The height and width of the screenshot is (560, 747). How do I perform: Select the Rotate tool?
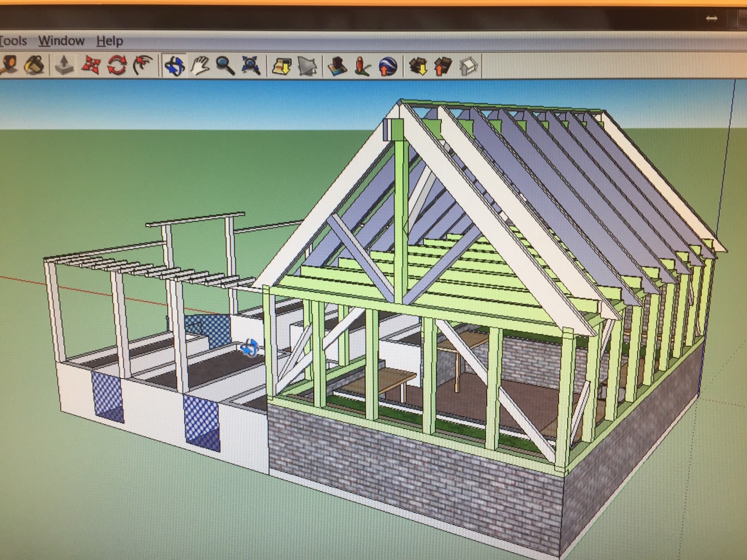pos(117,65)
